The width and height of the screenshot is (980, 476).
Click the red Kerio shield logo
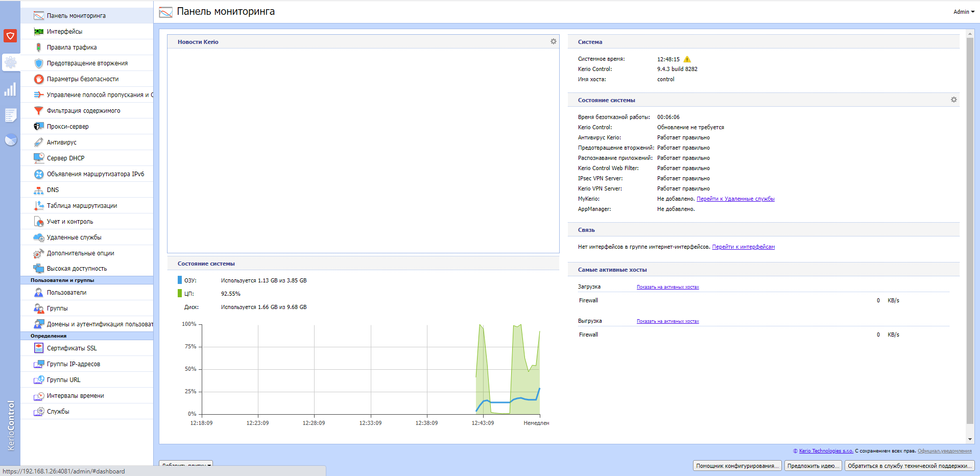(10, 36)
